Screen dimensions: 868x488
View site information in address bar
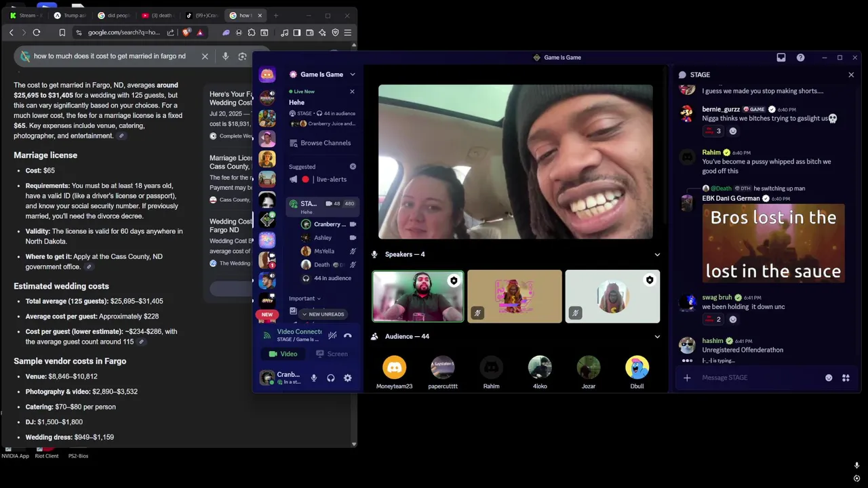click(79, 33)
